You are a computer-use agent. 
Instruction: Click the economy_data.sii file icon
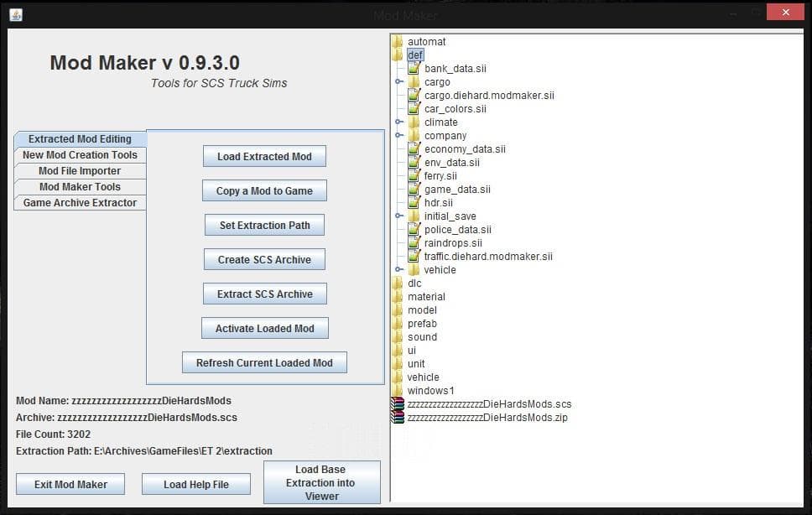tap(414, 149)
